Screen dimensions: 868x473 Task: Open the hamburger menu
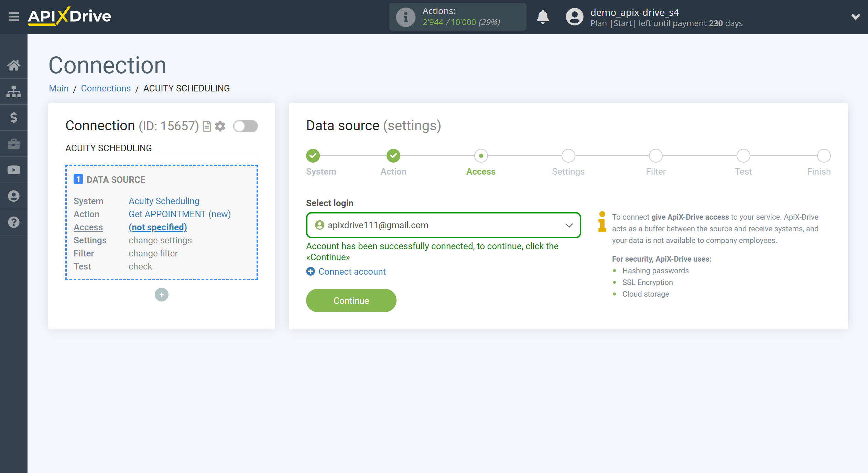pos(14,16)
